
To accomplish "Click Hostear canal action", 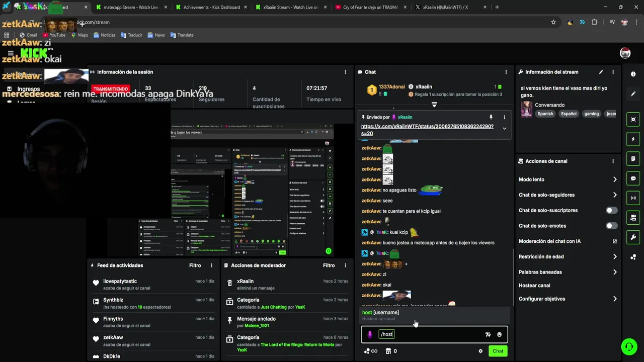I will (534, 286).
